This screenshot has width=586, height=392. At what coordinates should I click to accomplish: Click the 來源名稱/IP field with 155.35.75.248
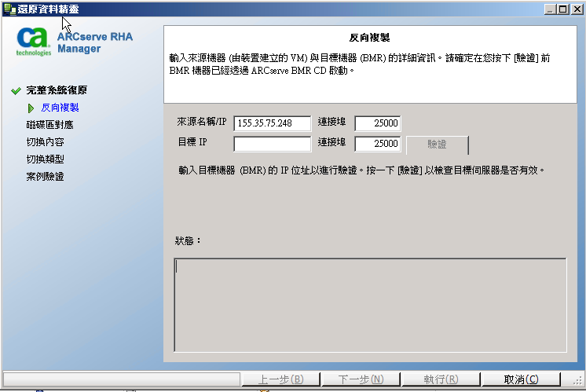272,123
